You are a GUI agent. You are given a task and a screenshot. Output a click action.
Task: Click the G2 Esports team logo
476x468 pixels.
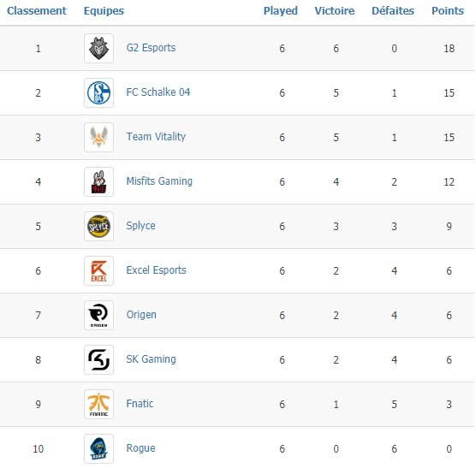point(98,48)
